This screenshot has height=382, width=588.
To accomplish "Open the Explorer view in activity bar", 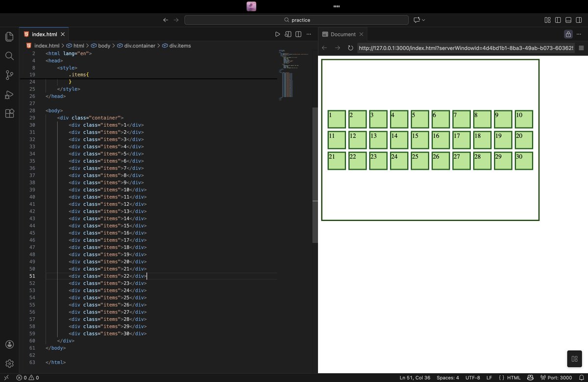I will coord(9,37).
